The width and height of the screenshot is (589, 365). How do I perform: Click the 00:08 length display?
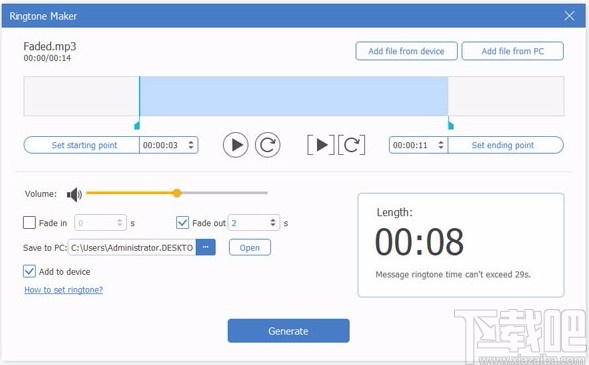(419, 242)
